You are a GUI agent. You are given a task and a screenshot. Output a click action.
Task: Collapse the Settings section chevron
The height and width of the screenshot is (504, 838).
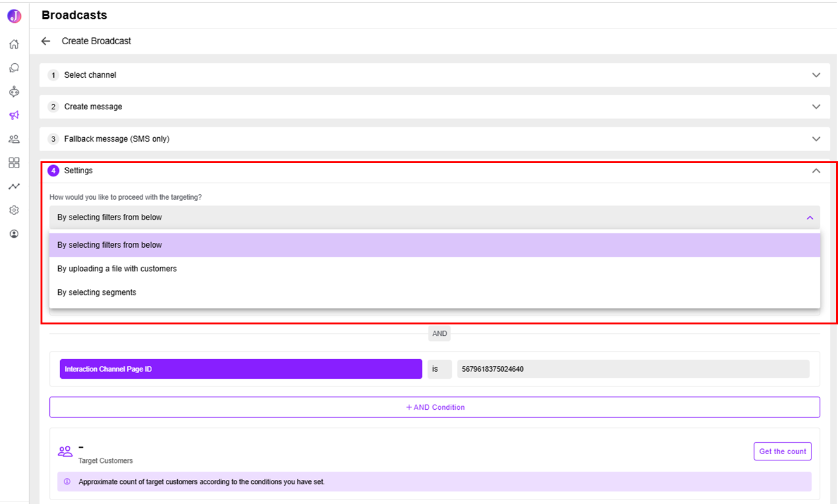[x=816, y=171]
